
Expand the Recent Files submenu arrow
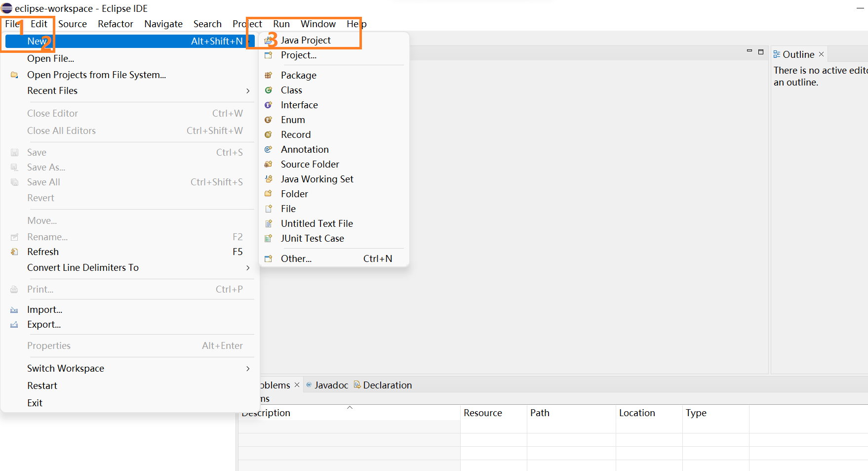click(x=248, y=91)
